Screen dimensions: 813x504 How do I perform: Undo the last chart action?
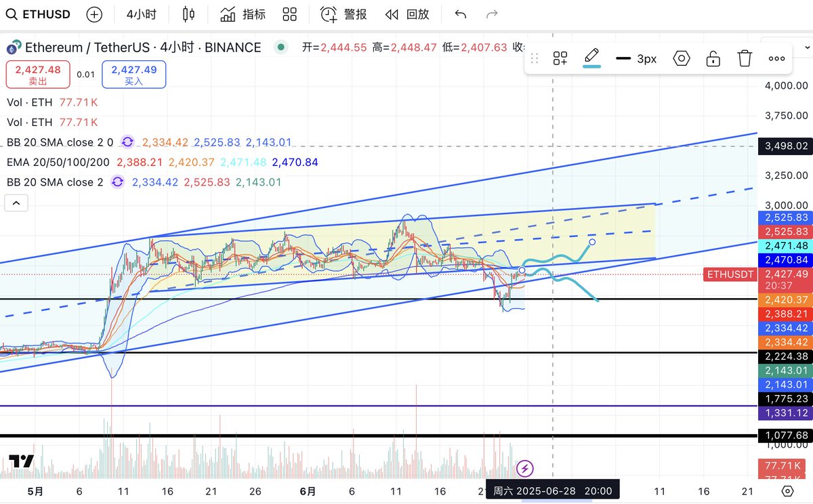[x=461, y=14]
